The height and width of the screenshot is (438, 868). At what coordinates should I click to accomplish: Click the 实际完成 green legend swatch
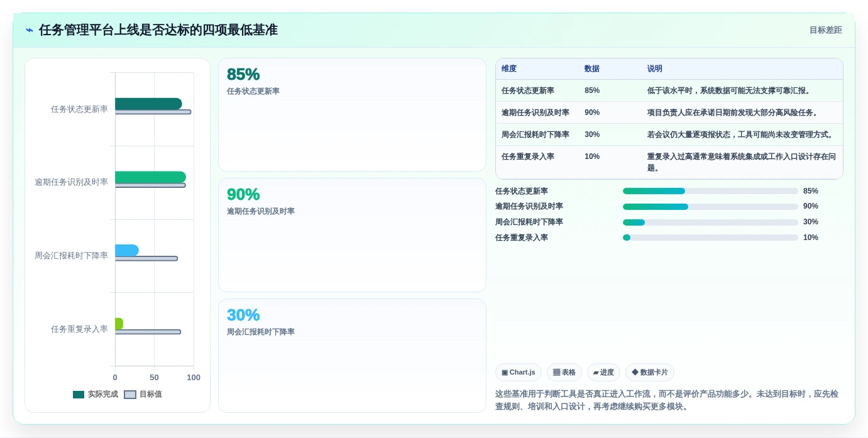(79, 395)
